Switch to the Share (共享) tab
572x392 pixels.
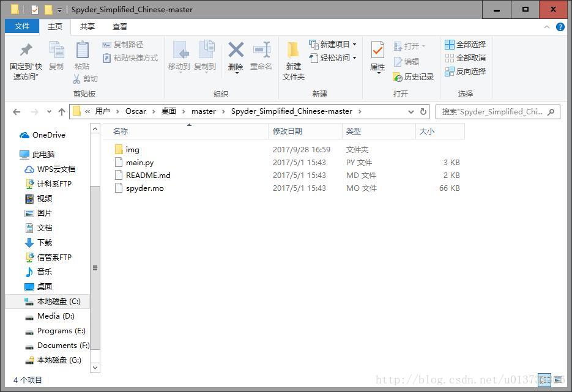[x=87, y=27]
